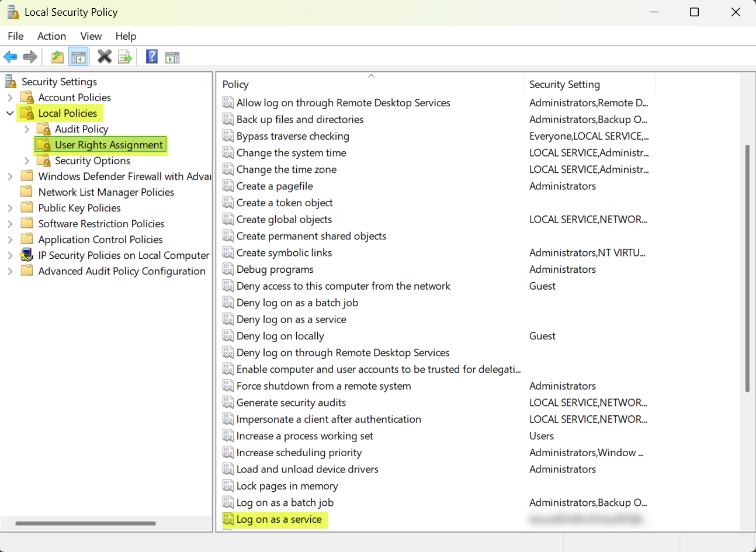Open Help via the question mark icon
The image size is (756, 552).
(152, 57)
